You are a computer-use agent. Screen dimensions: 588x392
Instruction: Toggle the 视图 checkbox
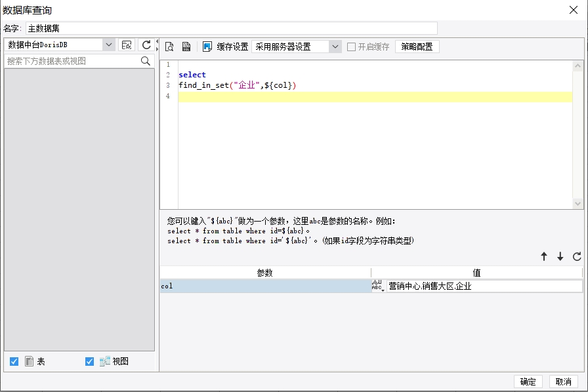(x=89, y=361)
